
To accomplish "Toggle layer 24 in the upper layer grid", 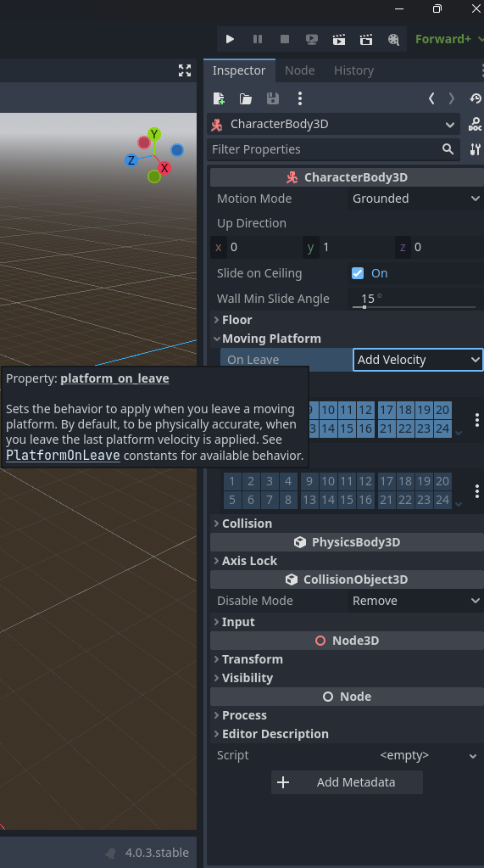I will [442, 428].
